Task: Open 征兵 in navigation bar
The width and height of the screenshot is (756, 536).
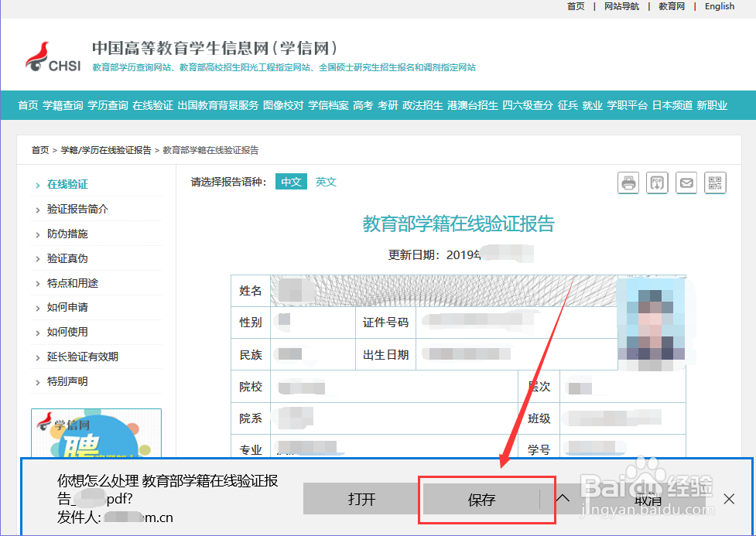Action: [x=567, y=105]
